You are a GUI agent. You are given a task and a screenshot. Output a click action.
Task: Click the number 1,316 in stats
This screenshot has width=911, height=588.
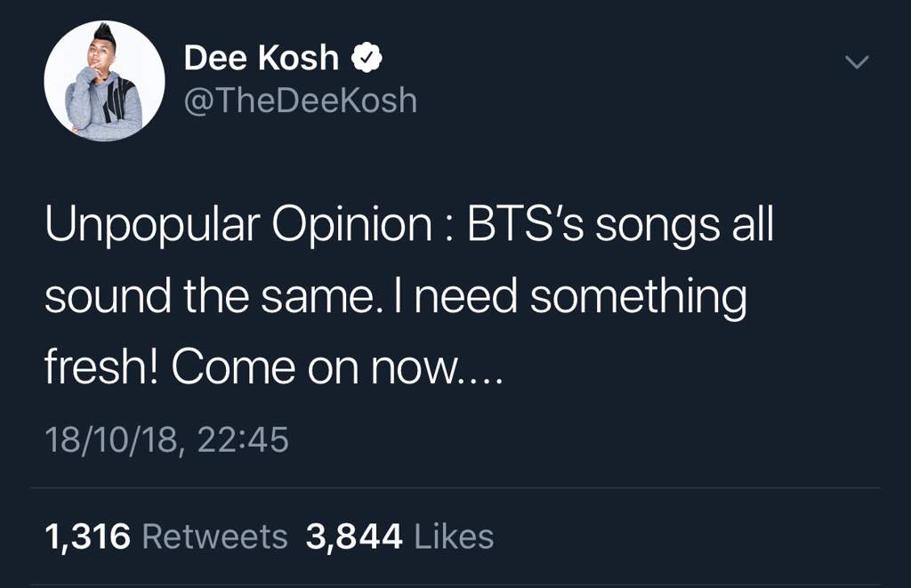pyautogui.click(x=87, y=536)
